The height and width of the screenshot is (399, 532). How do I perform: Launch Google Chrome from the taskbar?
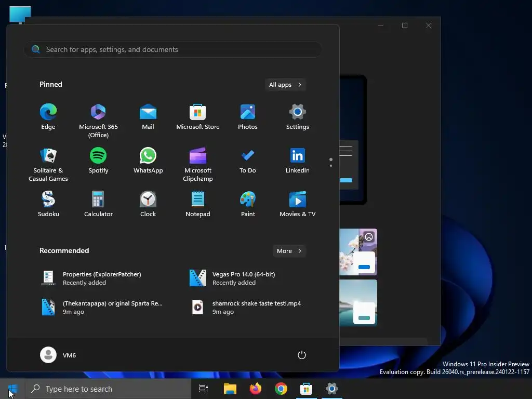coord(281,389)
